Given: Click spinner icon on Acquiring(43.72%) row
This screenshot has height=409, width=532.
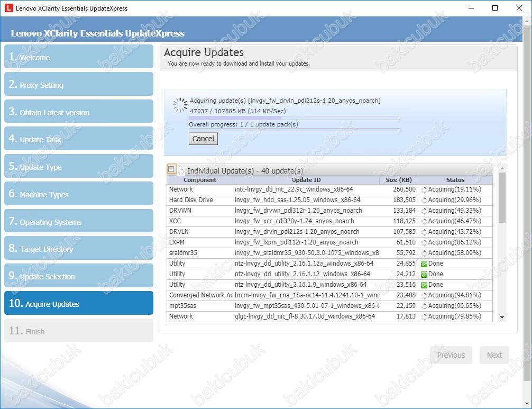Looking at the screenshot, I should point(424,232).
